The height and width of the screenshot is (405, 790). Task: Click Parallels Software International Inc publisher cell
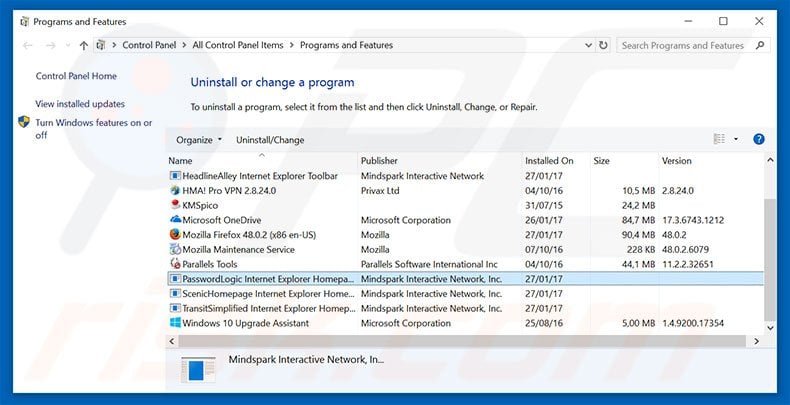[429, 264]
